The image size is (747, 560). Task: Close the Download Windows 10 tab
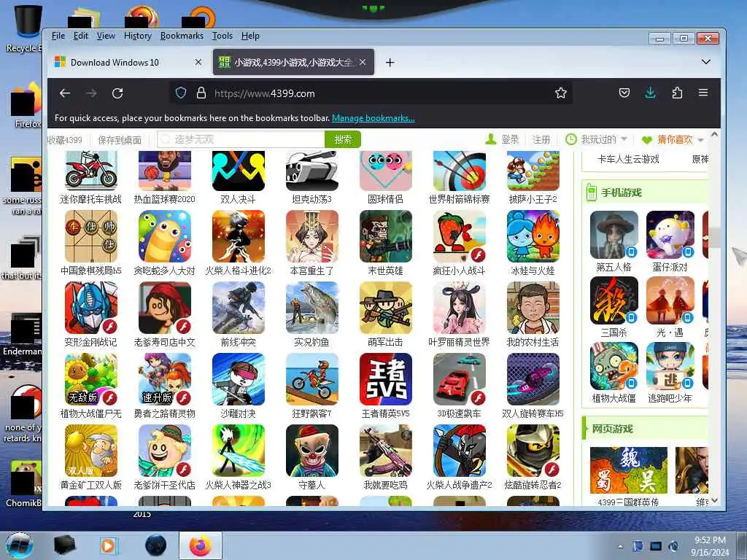point(198,63)
